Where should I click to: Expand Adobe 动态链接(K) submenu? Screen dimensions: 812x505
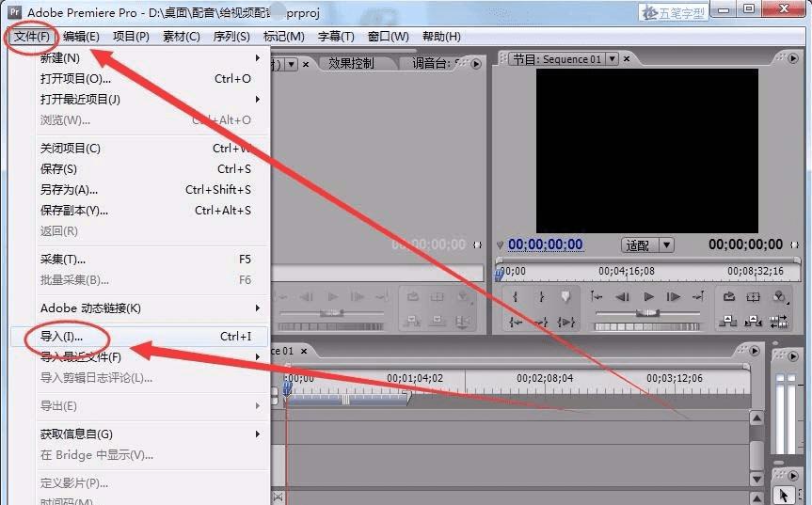point(258,308)
